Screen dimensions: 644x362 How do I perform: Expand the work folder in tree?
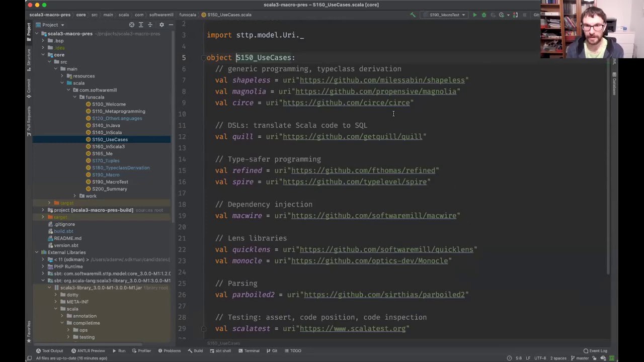point(75,196)
